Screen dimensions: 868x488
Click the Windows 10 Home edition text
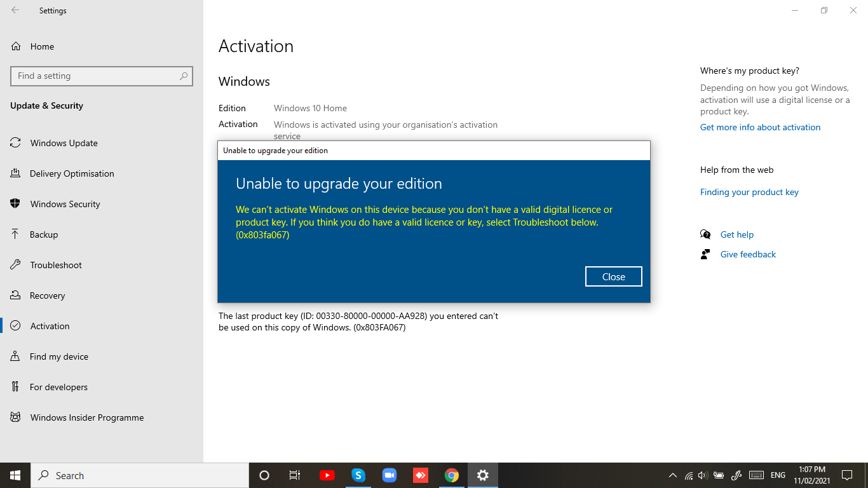[310, 108]
